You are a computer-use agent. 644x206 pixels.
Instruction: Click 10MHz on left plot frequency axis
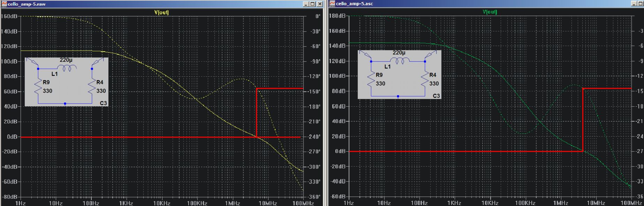(x=268, y=203)
